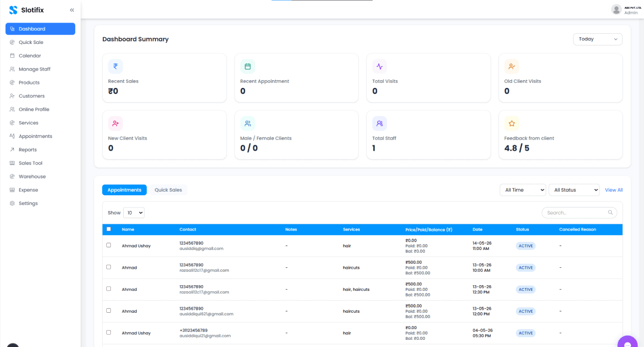
Task: Click the Expense sidebar icon
Action: click(12, 190)
